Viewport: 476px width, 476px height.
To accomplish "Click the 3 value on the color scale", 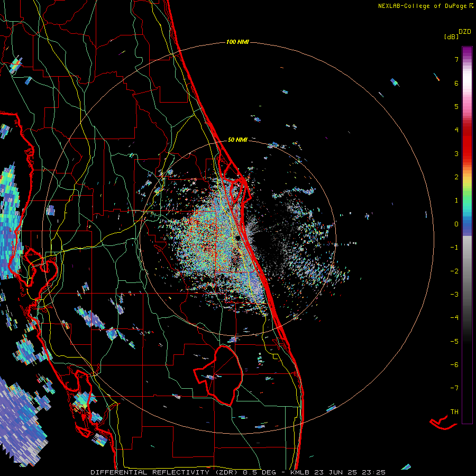I will coord(456,153).
